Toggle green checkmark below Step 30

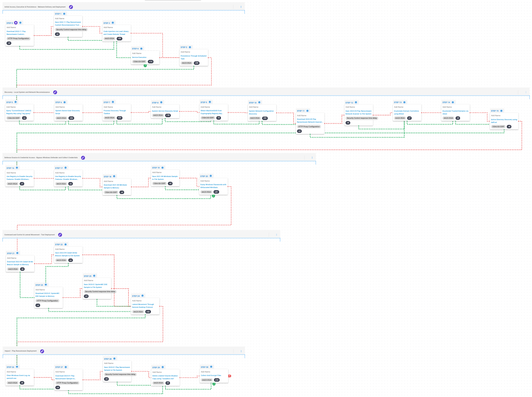[214, 384]
